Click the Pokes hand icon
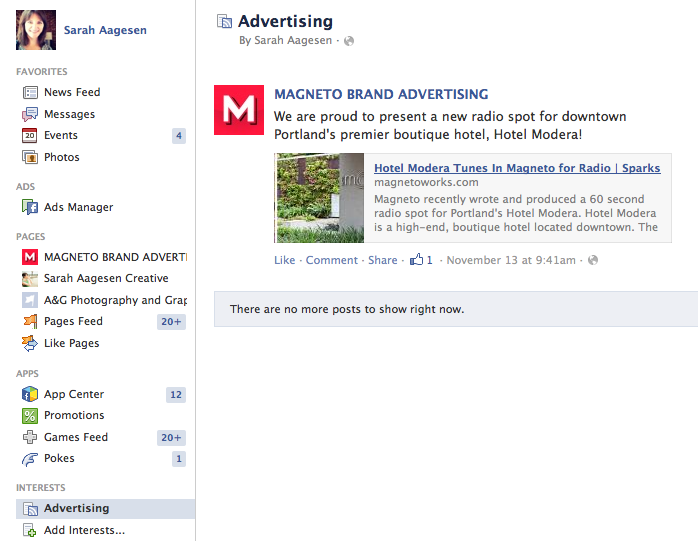The width and height of the screenshot is (698, 541). (x=30, y=459)
